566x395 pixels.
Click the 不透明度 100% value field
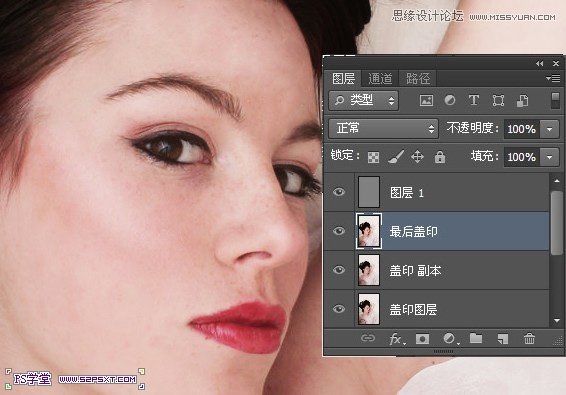tap(522, 129)
